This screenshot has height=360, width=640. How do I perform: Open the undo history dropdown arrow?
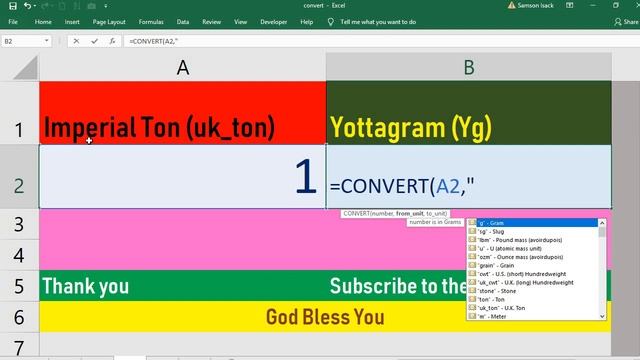pos(35,6)
